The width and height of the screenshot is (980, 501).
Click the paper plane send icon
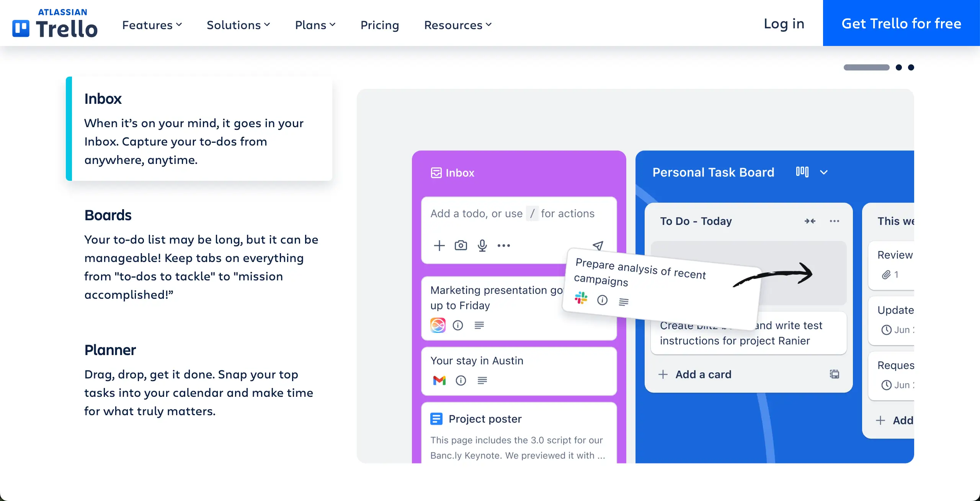tap(598, 245)
